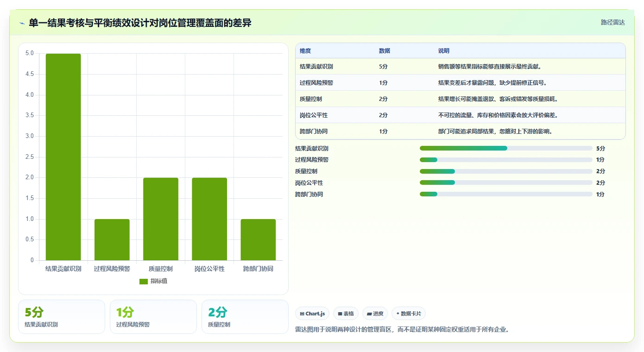This screenshot has height=352, width=644.
Task: Click the 岗位公平性 progress bar
Action: coord(506,182)
